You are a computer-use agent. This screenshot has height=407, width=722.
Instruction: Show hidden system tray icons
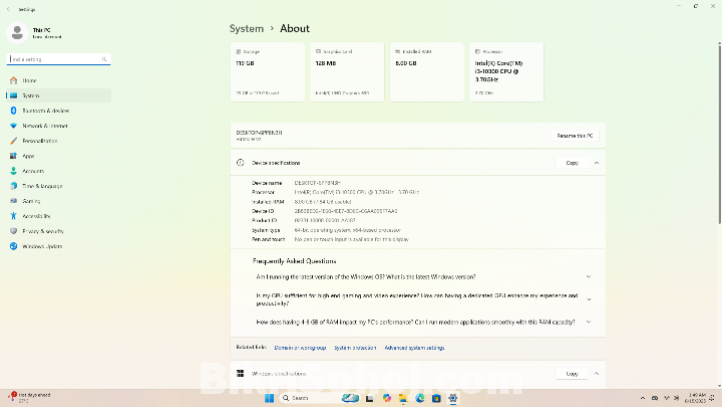tap(642, 398)
